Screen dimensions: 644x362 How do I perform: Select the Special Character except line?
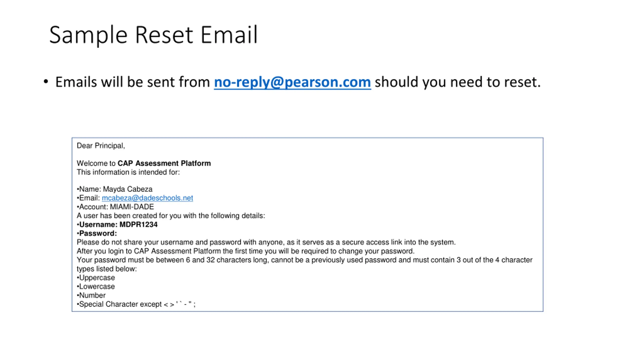tap(136, 304)
